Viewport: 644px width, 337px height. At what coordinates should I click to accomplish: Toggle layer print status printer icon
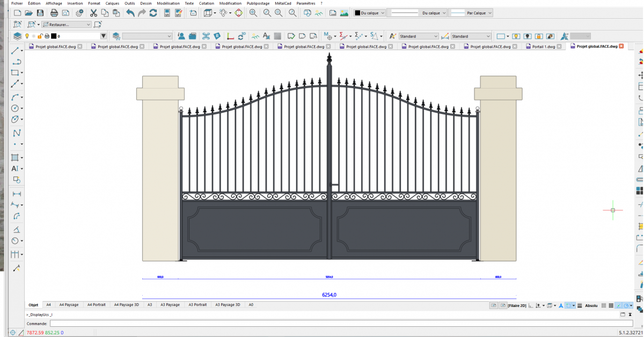[47, 36]
